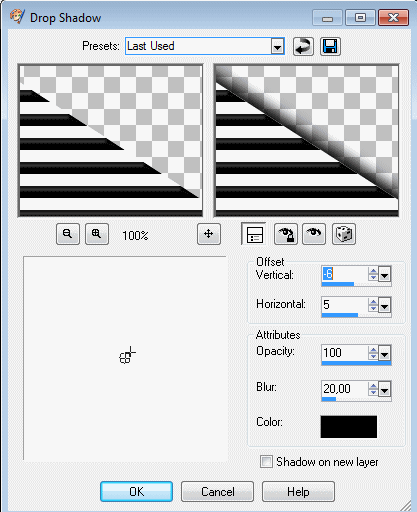This screenshot has height=512, width=417.
Task: Save preset floppy disk icon
Action: click(330, 46)
